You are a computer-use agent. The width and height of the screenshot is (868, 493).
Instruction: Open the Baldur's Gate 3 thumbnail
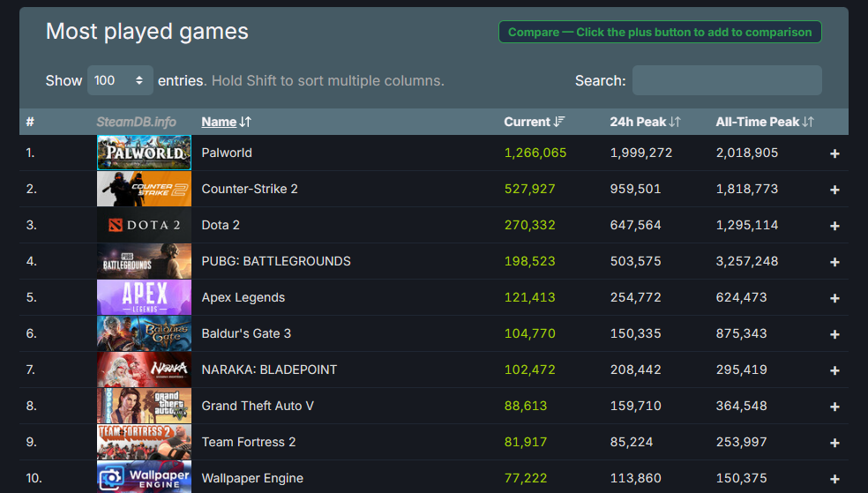pyautogui.click(x=144, y=333)
